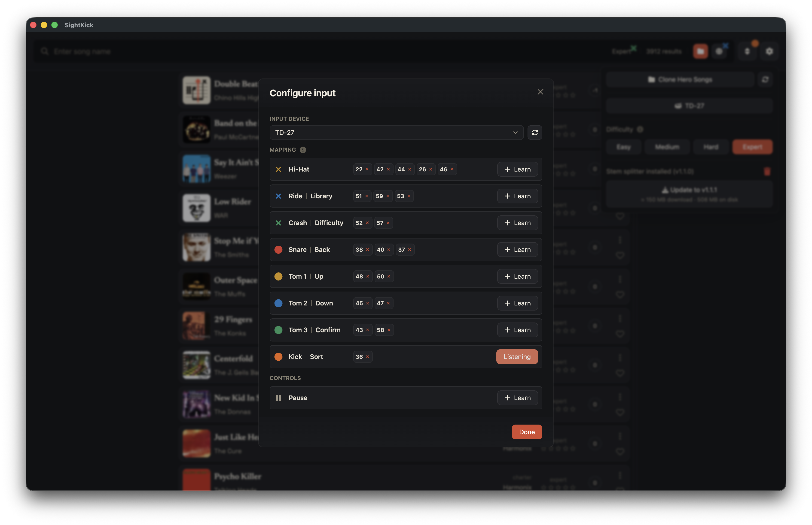Screen dimensions: 812x525
Task: Remove note 53 from Ride
Action: [x=409, y=196]
